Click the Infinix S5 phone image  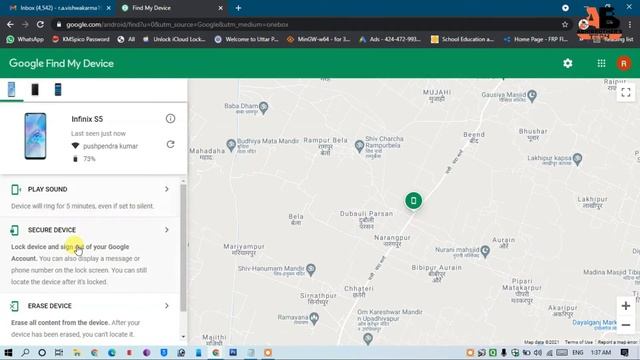tap(35, 136)
